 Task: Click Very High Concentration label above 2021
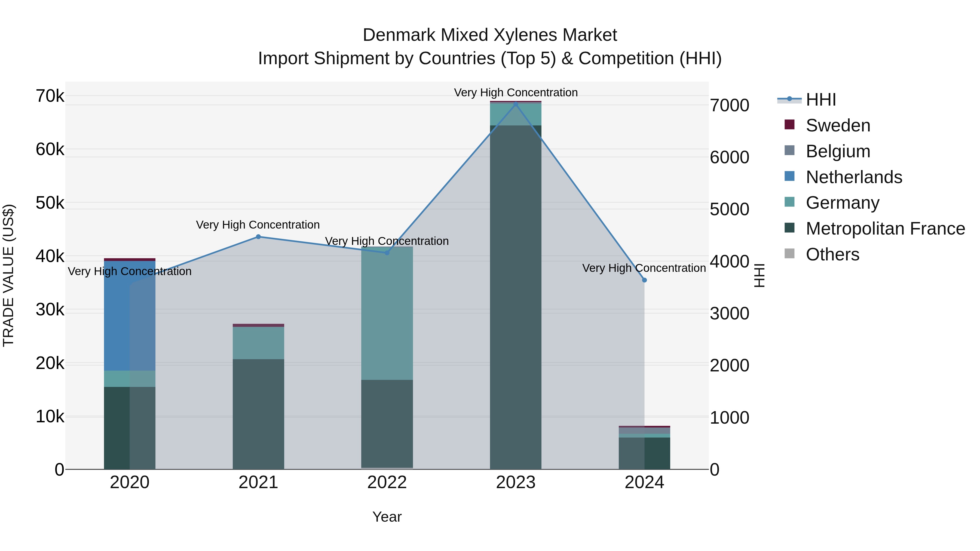click(258, 225)
